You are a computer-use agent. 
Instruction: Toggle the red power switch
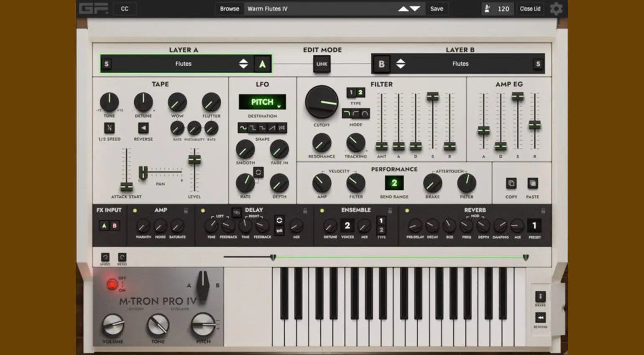point(112,284)
